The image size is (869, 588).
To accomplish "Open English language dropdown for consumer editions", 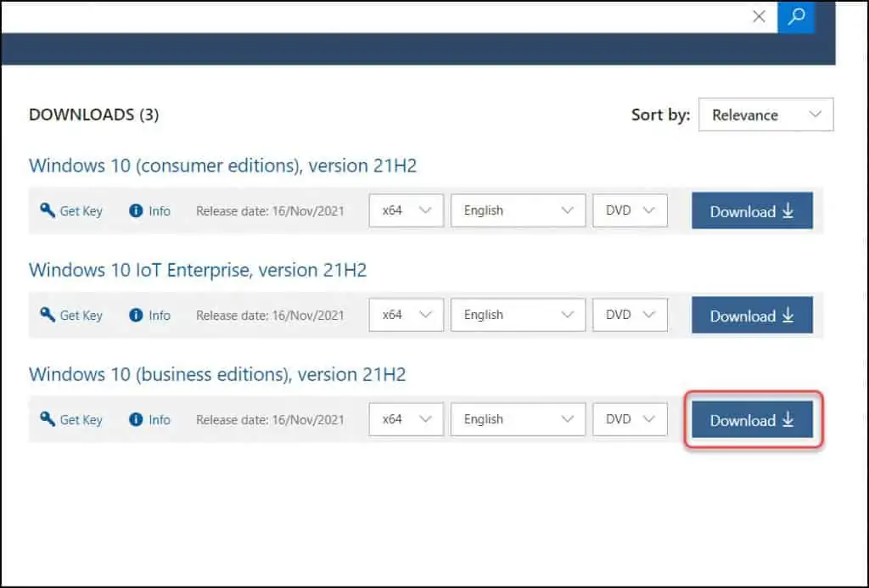I will (519, 210).
